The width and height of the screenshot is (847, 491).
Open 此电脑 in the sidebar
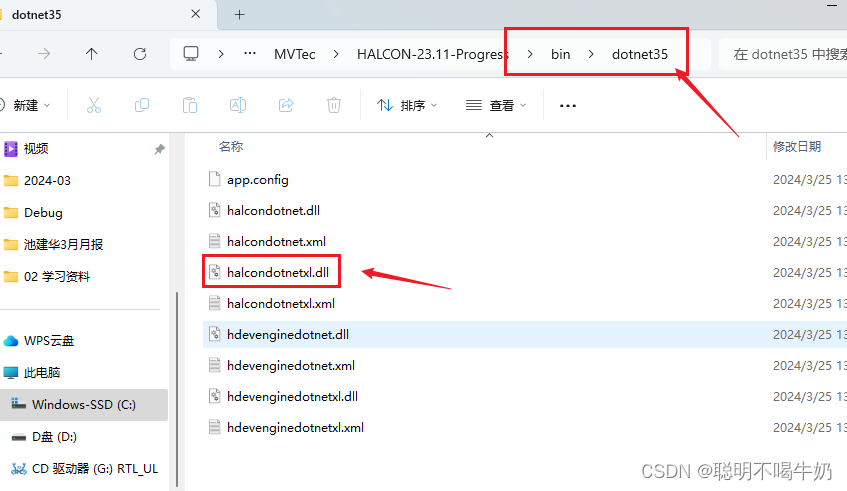(x=42, y=372)
